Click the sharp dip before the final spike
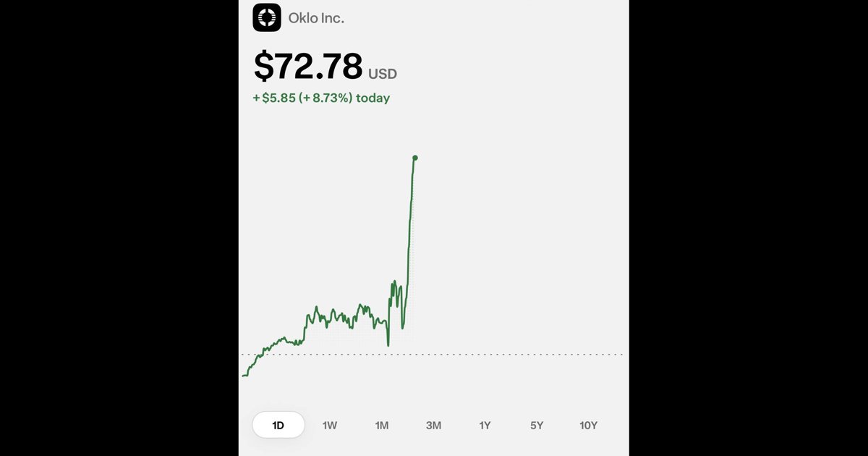 click(388, 340)
